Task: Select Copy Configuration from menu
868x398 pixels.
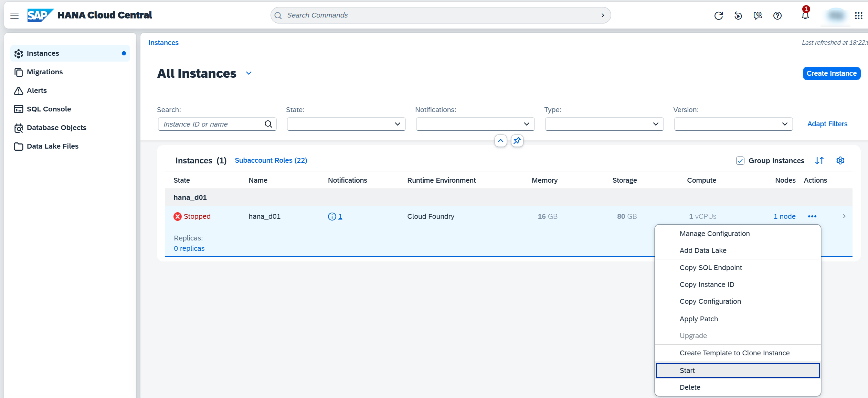Action: pyautogui.click(x=738, y=301)
